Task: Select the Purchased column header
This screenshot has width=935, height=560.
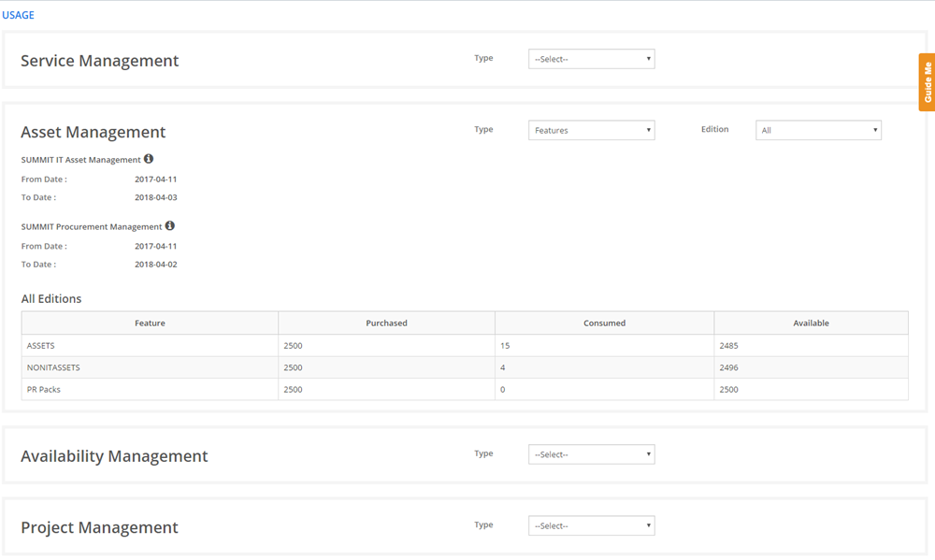Action: [x=386, y=323]
